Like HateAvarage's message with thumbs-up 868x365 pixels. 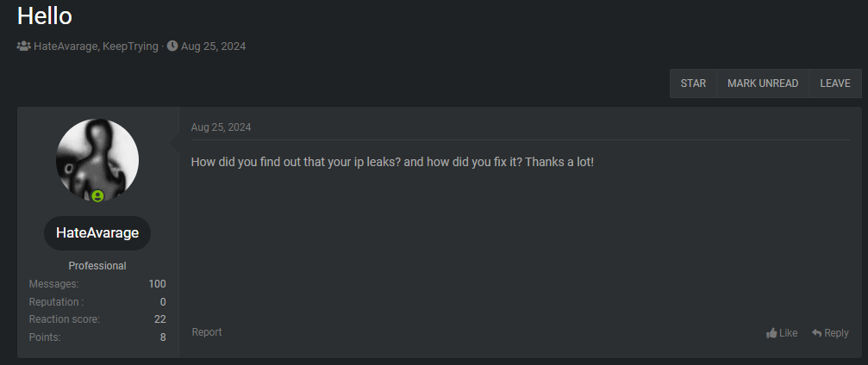coord(772,333)
